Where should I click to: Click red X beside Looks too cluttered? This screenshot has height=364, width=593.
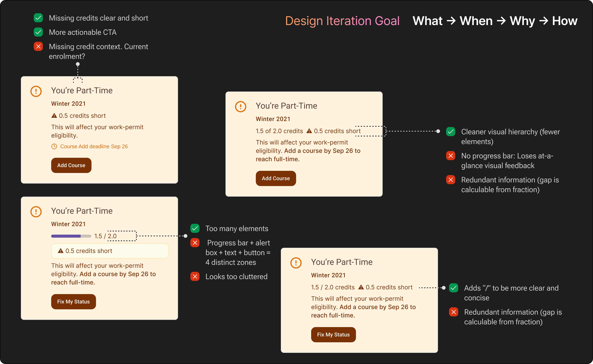pyautogui.click(x=195, y=276)
